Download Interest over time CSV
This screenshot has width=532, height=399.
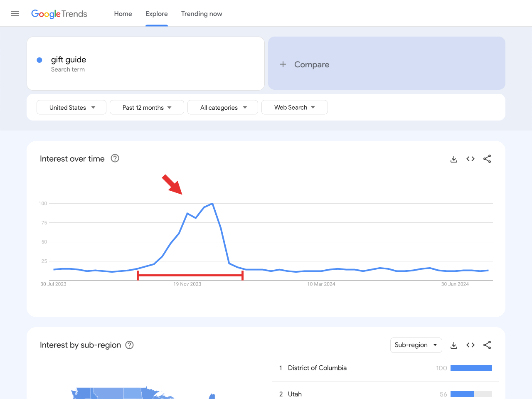coord(454,159)
